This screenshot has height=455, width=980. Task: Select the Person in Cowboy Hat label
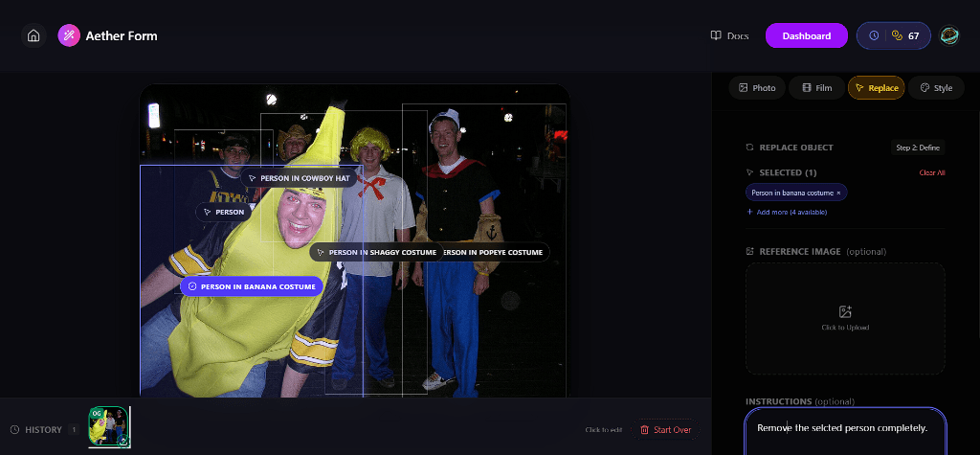(x=298, y=178)
